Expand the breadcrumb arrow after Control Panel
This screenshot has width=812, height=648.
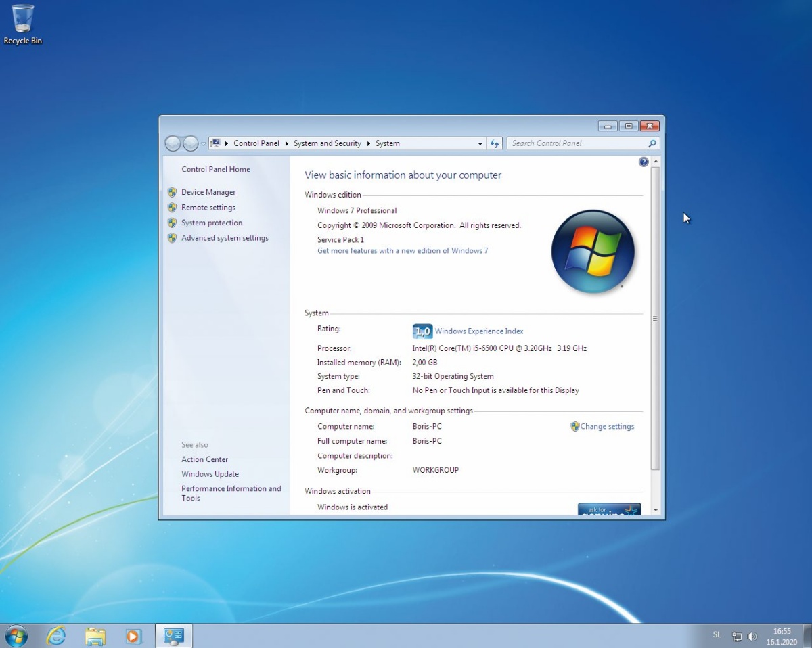click(x=287, y=143)
